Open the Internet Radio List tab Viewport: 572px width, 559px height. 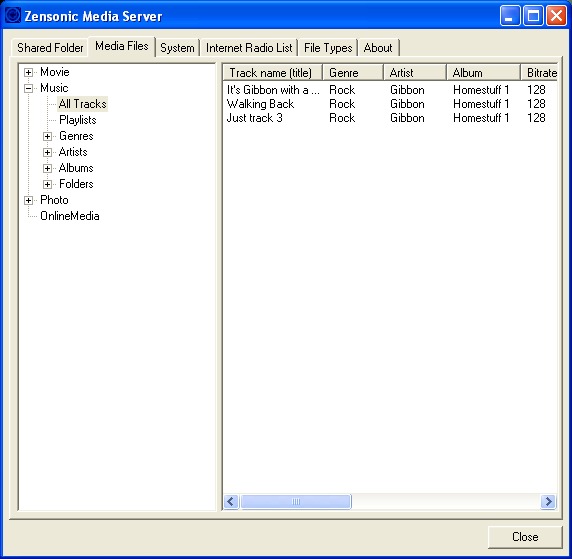249,48
